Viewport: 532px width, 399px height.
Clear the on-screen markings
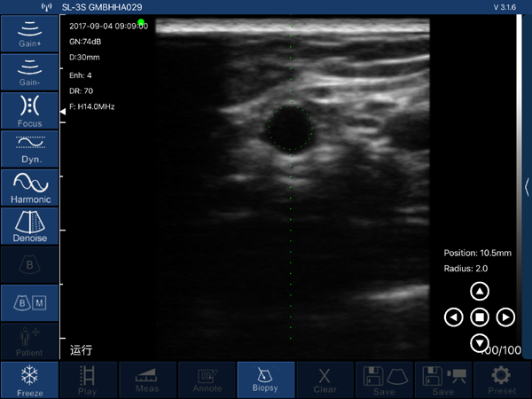point(325,379)
